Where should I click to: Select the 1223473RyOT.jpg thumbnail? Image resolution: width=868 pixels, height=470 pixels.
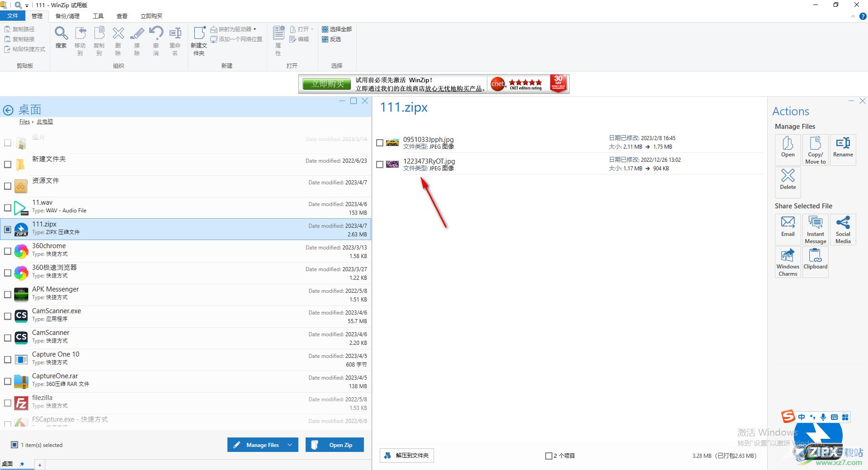(392, 164)
